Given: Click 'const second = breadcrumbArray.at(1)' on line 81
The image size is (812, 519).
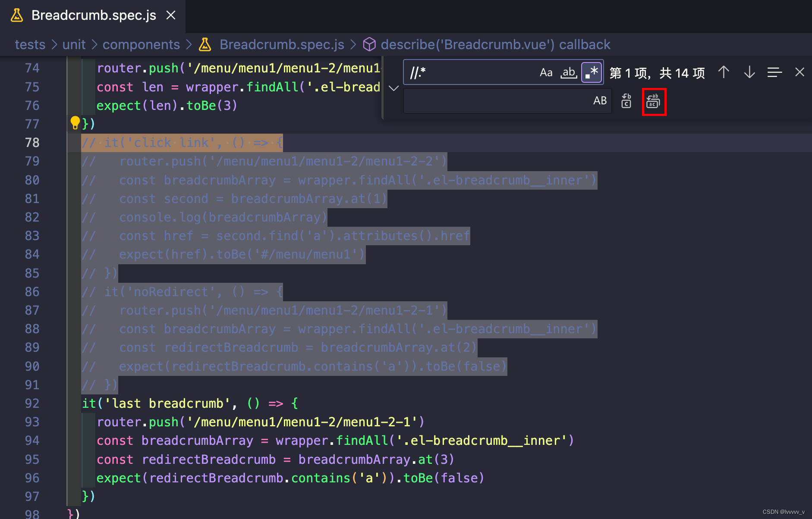Looking at the screenshot, I should [253, 199].
